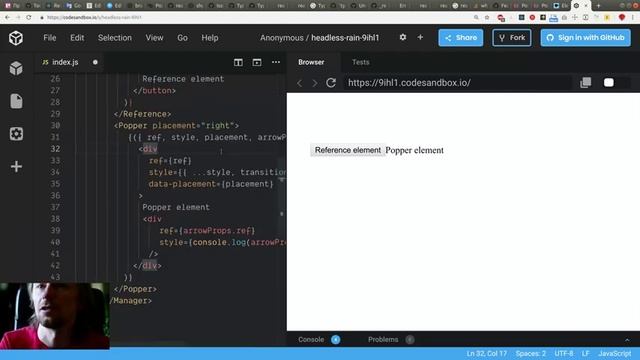The width and height of the screenshot is (640, 360).
Task: Change indentation via Spaces: 2 status item
Action: [x=531, y=353]
